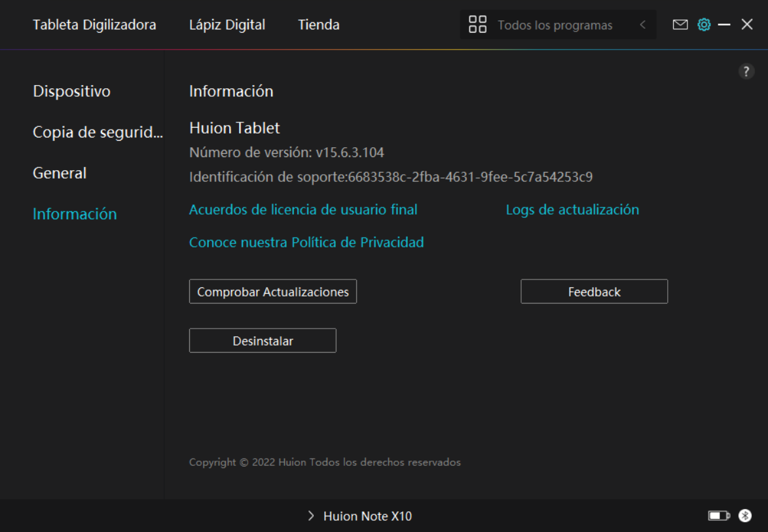Select Información in the sidebar
Screen dimensions: 768x532
click(x=75, y=214)
